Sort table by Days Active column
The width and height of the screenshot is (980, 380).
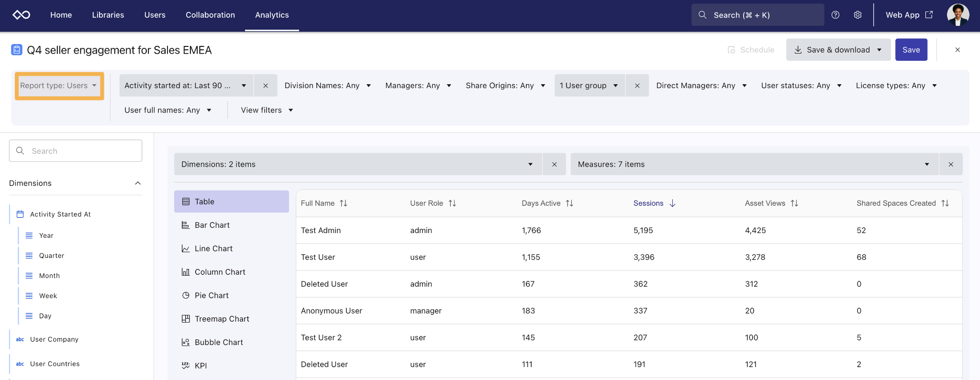click(569, 203)
